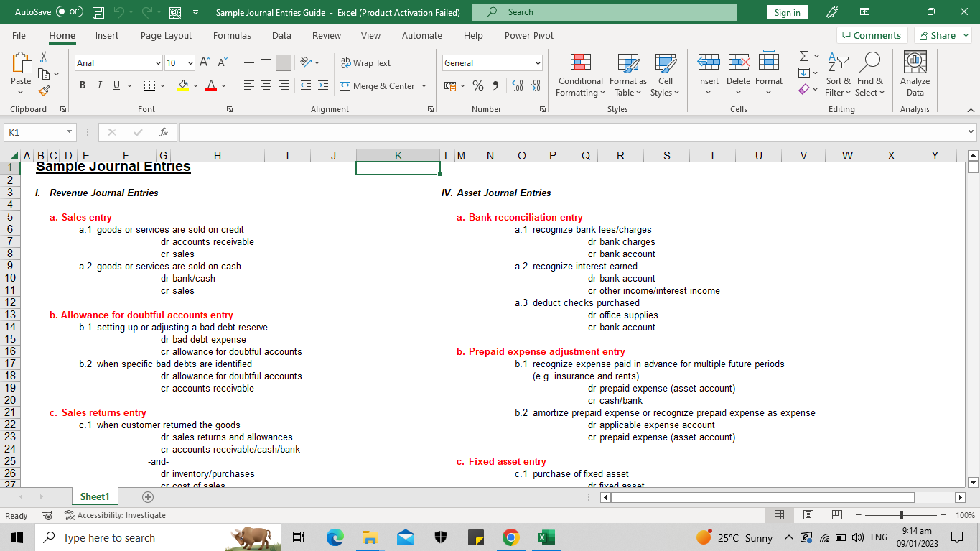Select the Sheet1 sheet tab
Viewport: 980px width, 551px height.
(x=95, y=496)
